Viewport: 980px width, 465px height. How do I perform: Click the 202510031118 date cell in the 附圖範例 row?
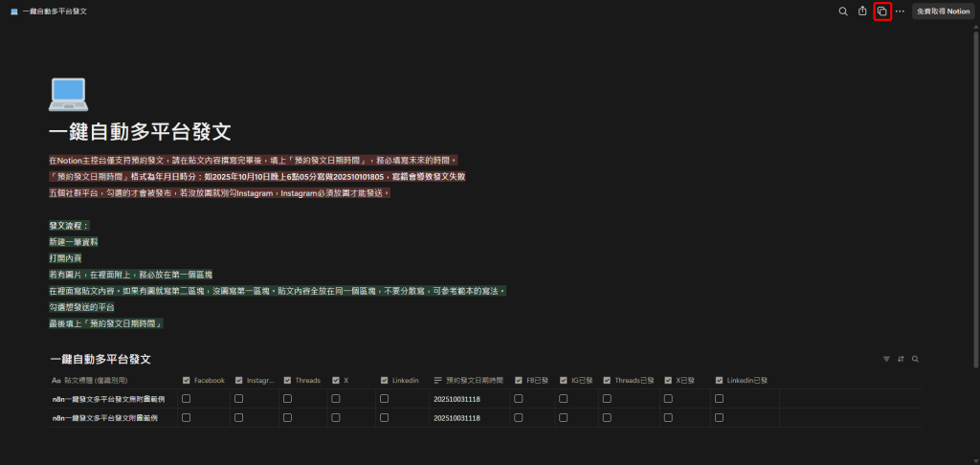pyautogui.click(x=457, y=418)
